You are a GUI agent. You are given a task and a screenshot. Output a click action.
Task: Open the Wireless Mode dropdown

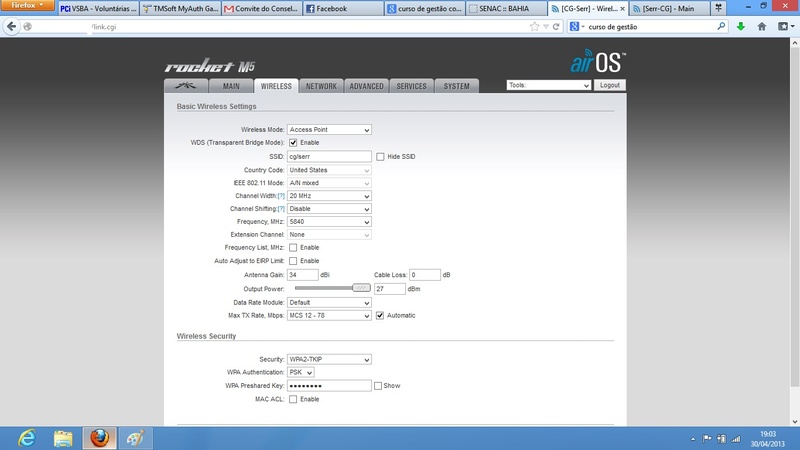click(329, 130)
